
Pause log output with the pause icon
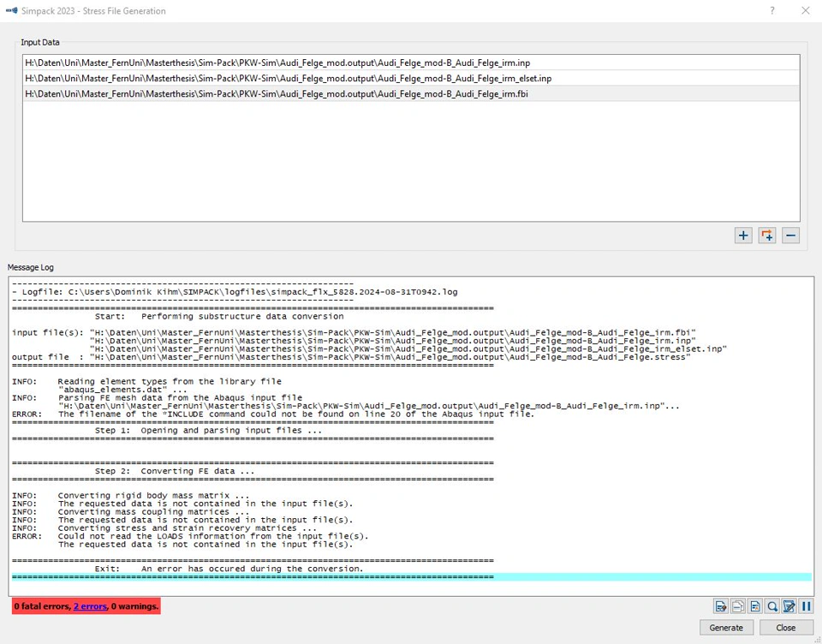tap(807, 607)
